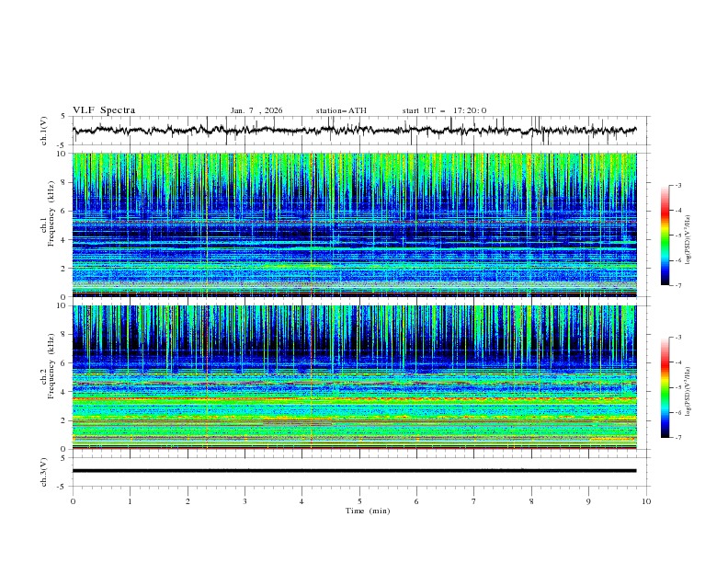Click the ch.1 voltage waveform trace panel
Image resolution: width=728 pixels, height=563 pixels.
point(358,131)
